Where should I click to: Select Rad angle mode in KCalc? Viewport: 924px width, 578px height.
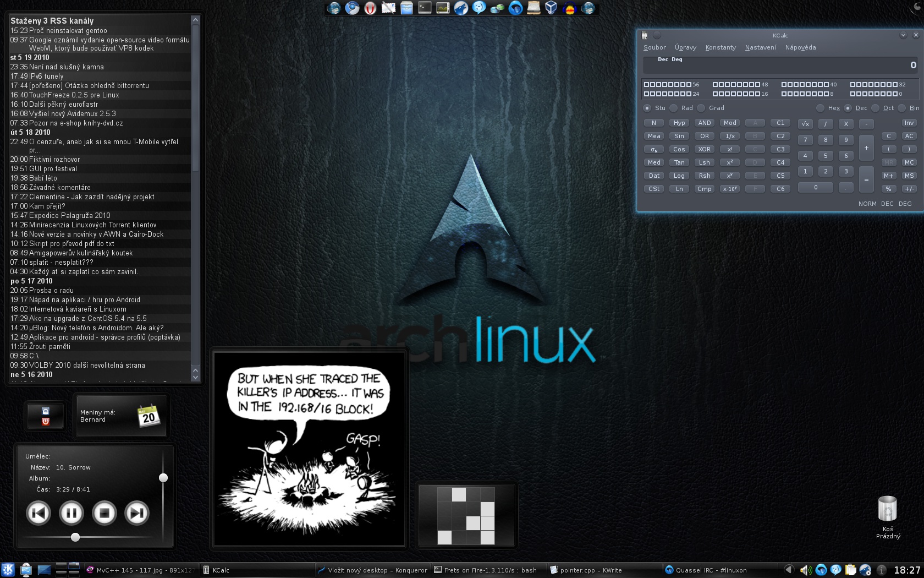(674, 108)
